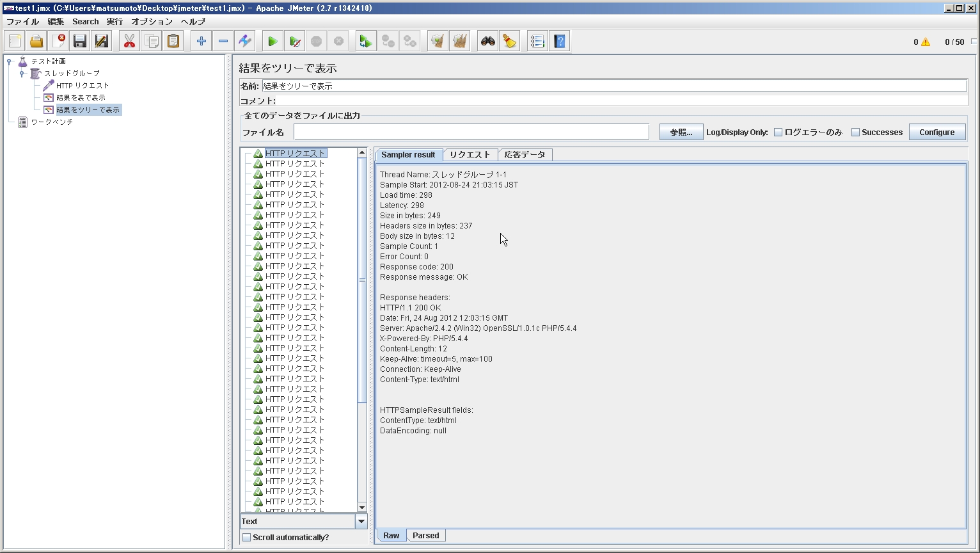
Task: Open the 実行 menu
Action: pos(115,22)
